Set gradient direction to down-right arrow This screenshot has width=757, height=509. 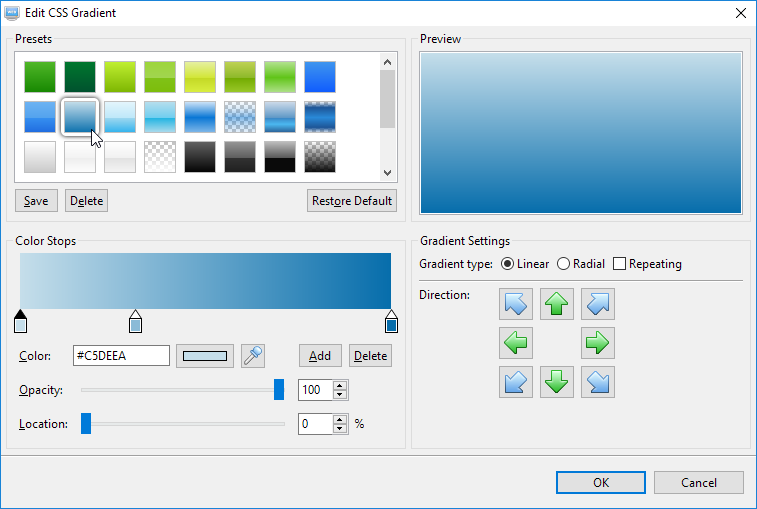click(x=598, y=382)
